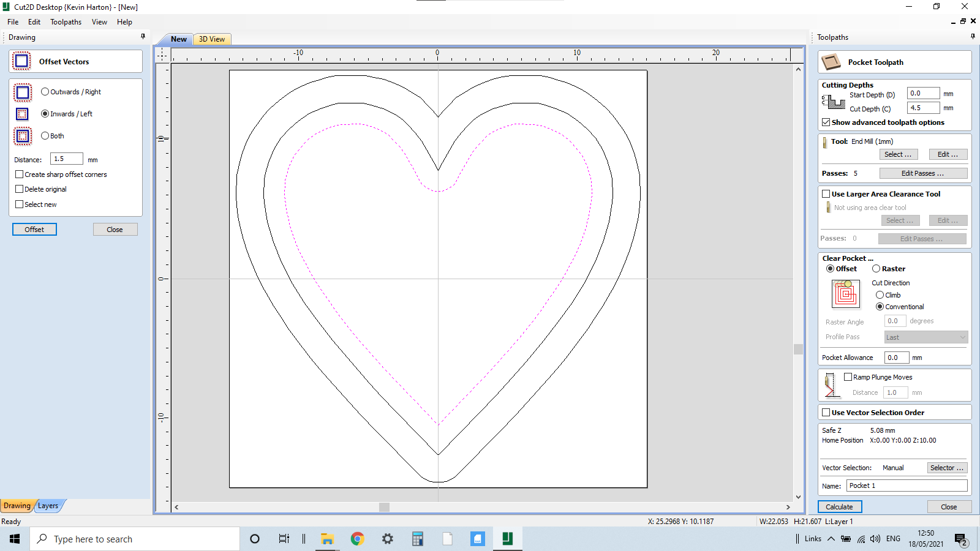Image resolution: width=980 pixels, height=551 pixels.
Task: Click Calculate toolpath button
Action: pos(840,507)
